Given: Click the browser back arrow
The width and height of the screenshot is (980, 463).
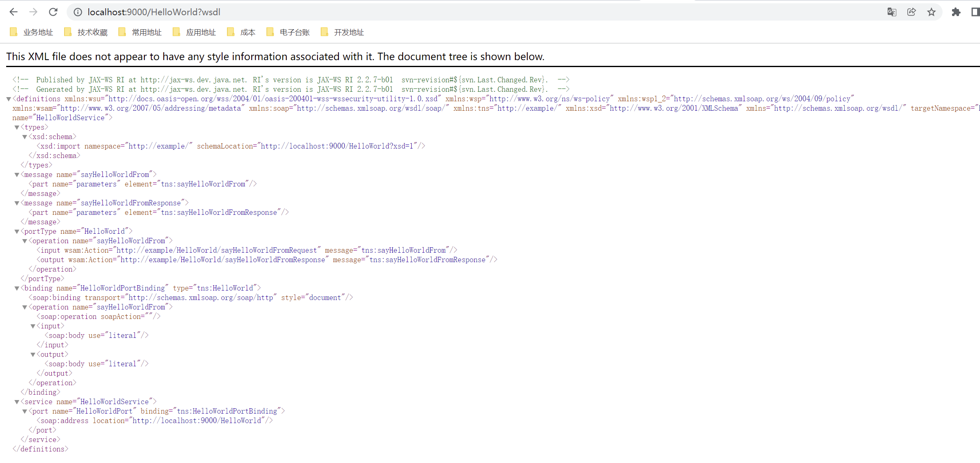Looking at the screenshot, I should coord(14,12).
